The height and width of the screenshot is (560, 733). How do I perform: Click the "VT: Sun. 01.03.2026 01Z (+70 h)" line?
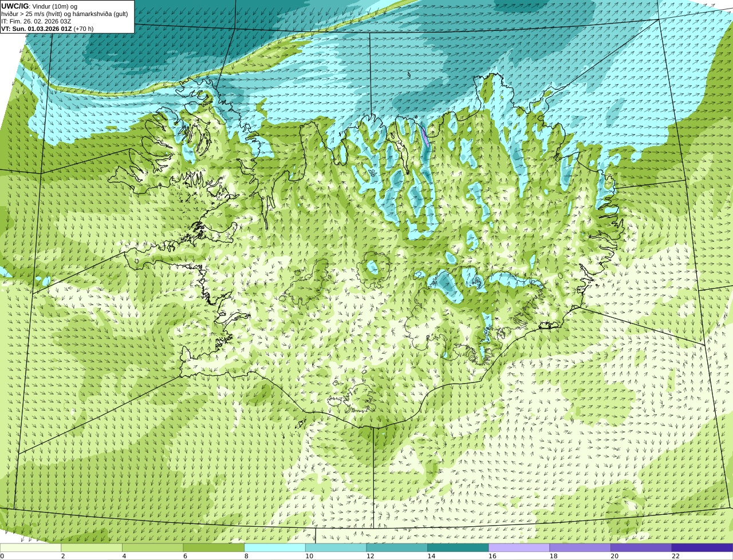point(47,29)
